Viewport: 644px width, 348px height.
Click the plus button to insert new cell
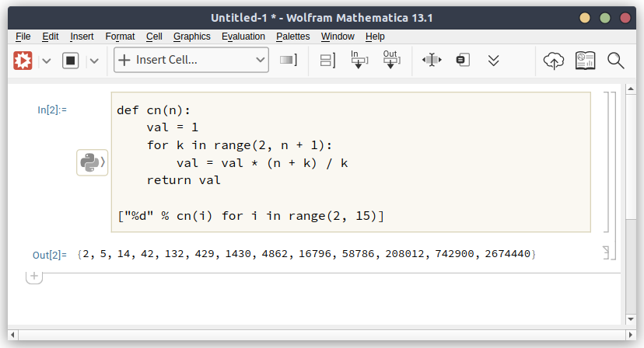click(33, 276)
